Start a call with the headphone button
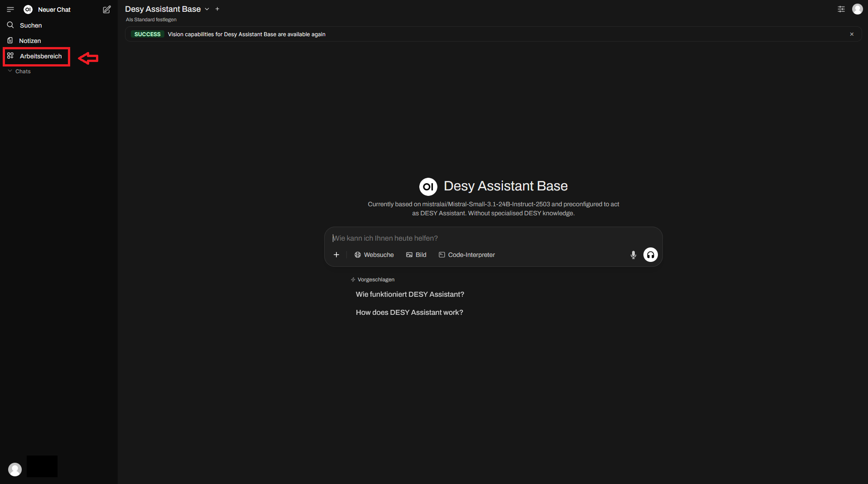Viewport: 868px width, 484px height. [x=651, y=255]
